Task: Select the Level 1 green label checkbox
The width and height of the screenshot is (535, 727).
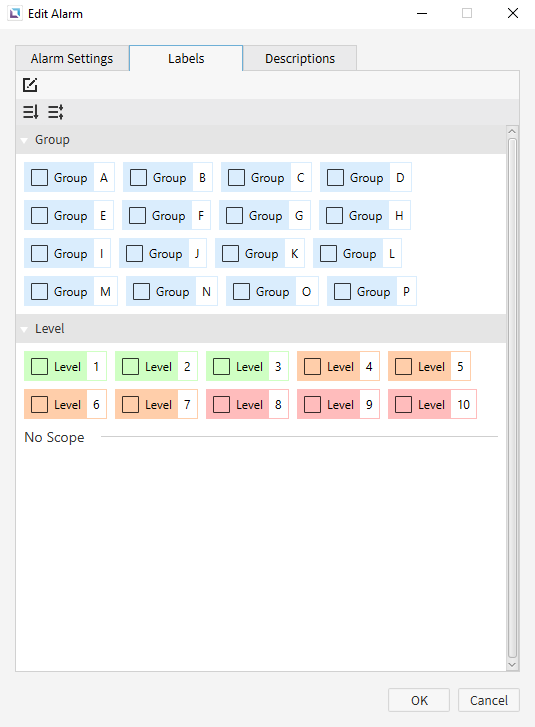Action: pyautogui.click(x=39, y=366)
